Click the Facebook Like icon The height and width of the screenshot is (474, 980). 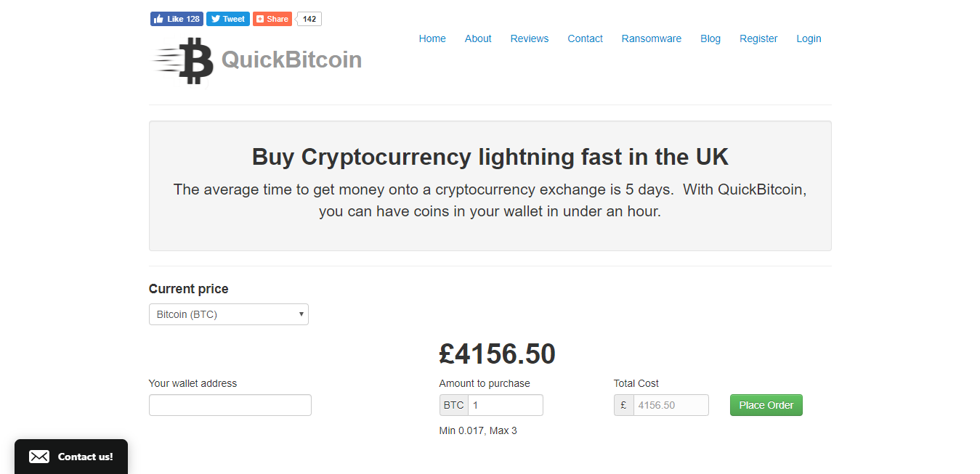coord(158,18)
